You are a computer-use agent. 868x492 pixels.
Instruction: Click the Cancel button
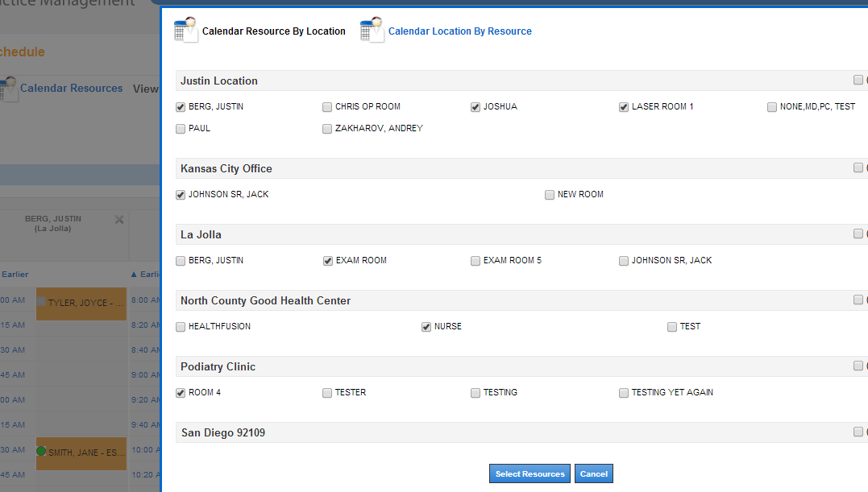coord(593,474)
